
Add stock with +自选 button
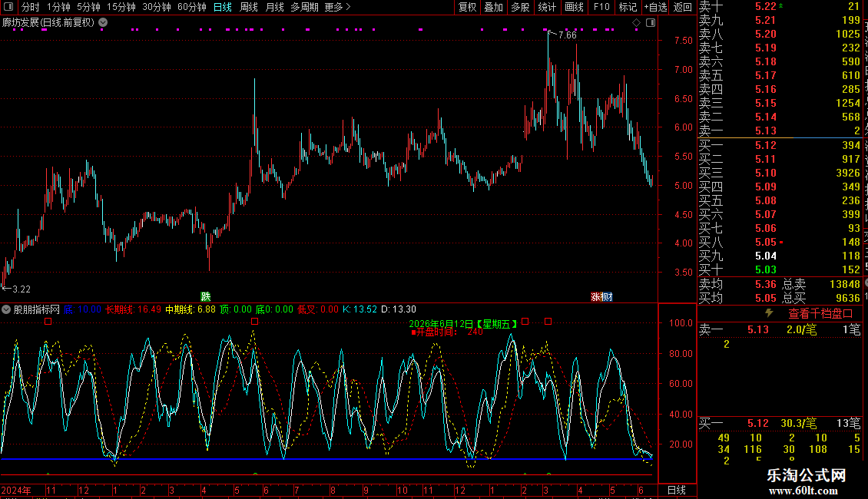[x=655, y=7]
